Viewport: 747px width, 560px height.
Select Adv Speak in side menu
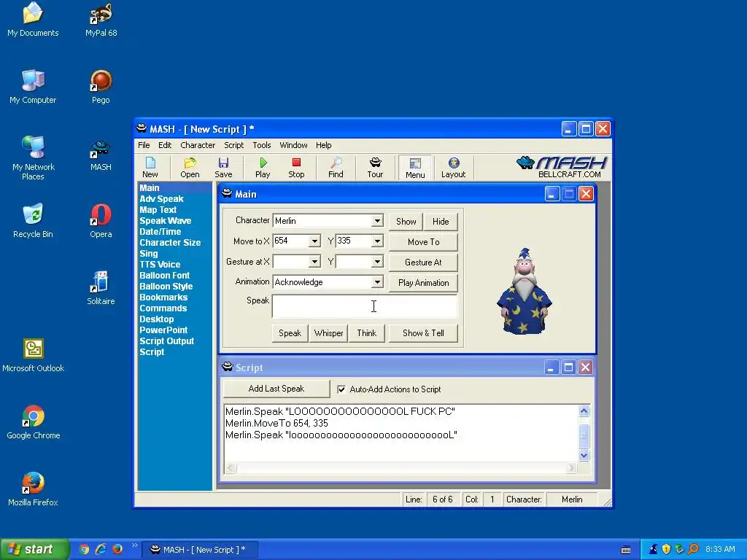161,199
